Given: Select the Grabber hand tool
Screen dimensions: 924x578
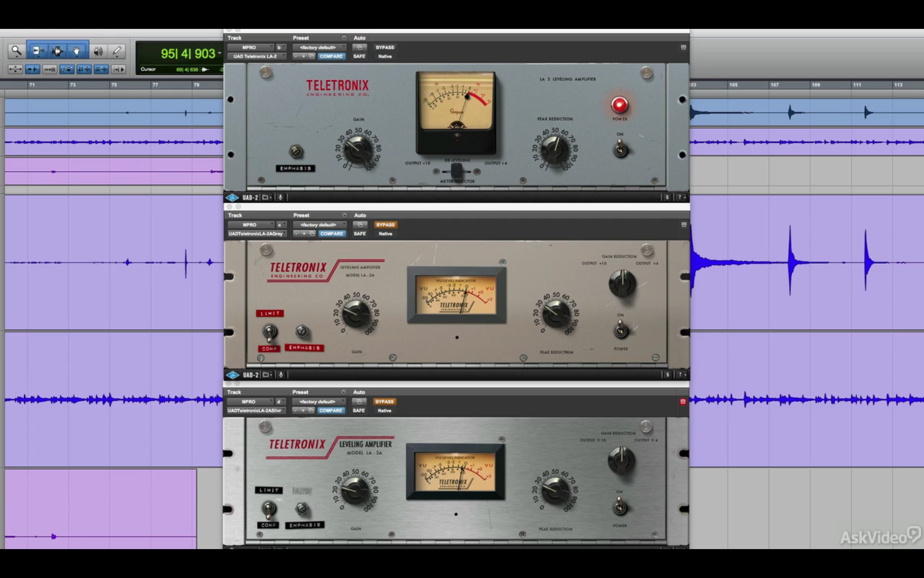Looking at the screenshot, I should click(x=77, y=51).
